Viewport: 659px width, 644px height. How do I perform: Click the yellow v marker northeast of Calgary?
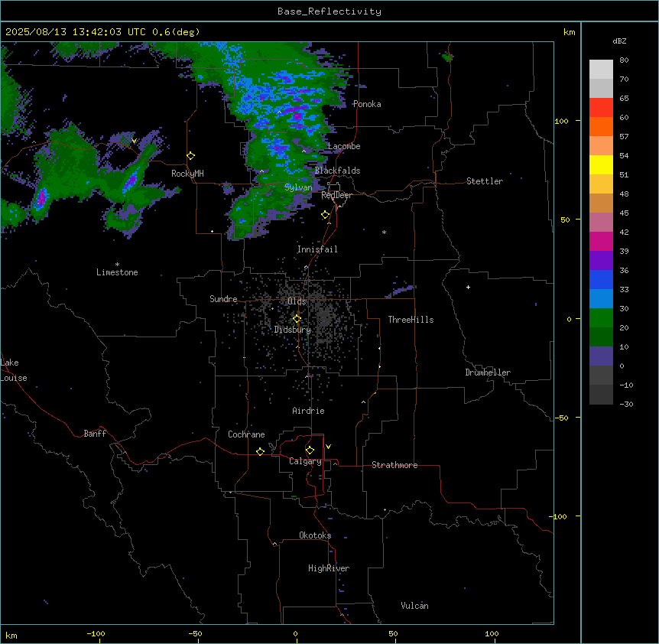click(328, 447)
